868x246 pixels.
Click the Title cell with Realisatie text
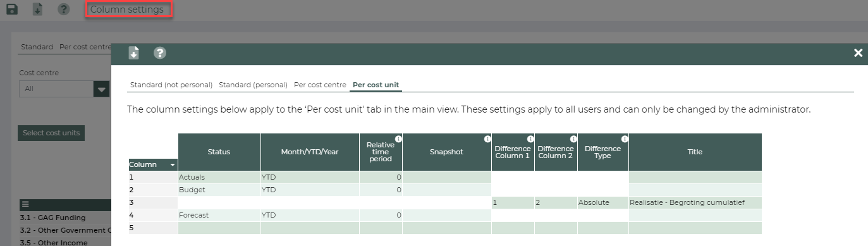coord(695,202)
